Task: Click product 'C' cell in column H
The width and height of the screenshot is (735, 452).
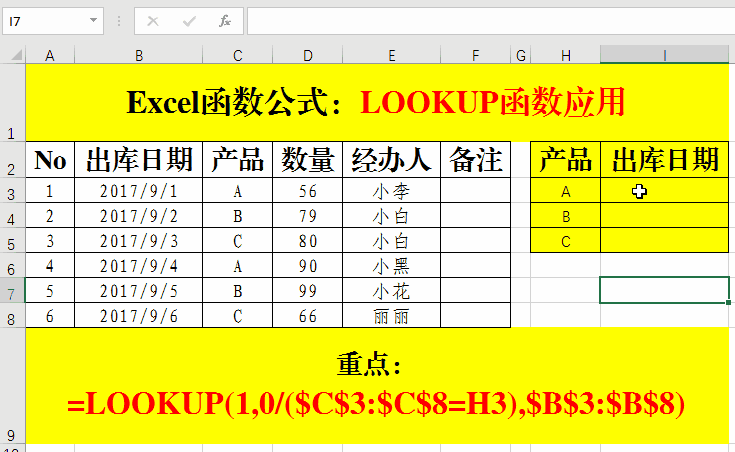Action: (x=565, y=241)
